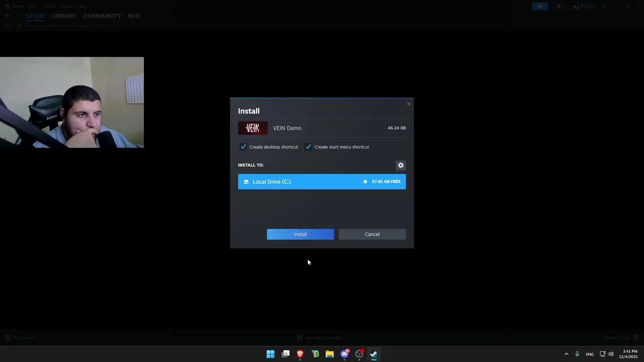Close the Install dialog with the X
Viewport: 644px width, 362px height.
pos(409,104)
